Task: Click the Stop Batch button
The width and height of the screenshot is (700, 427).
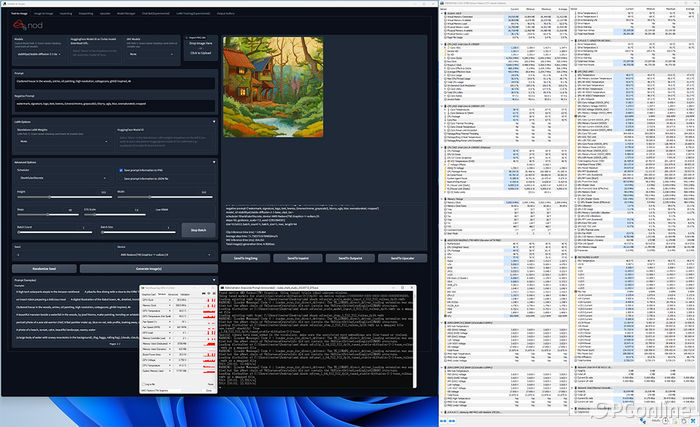Action: tap(198, 229)
